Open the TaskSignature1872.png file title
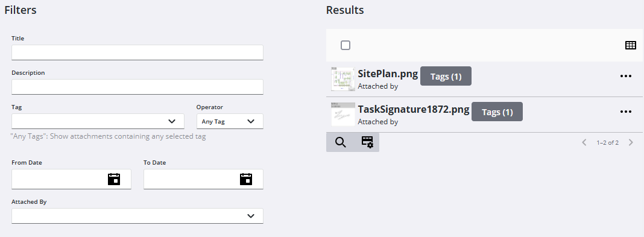The height and width of the screenshot is (237, 644). coord(414,109)
